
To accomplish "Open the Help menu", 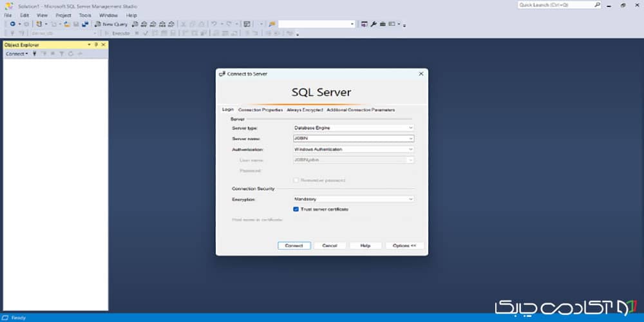I will (131, 15).
